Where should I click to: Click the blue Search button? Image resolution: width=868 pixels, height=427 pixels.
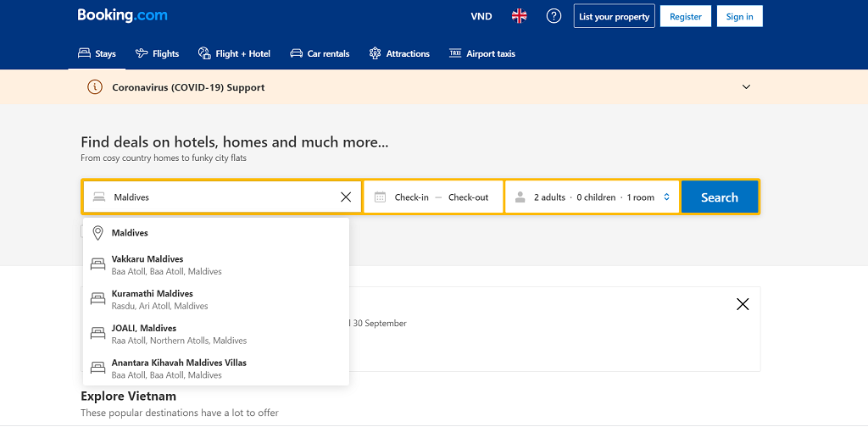719,197
